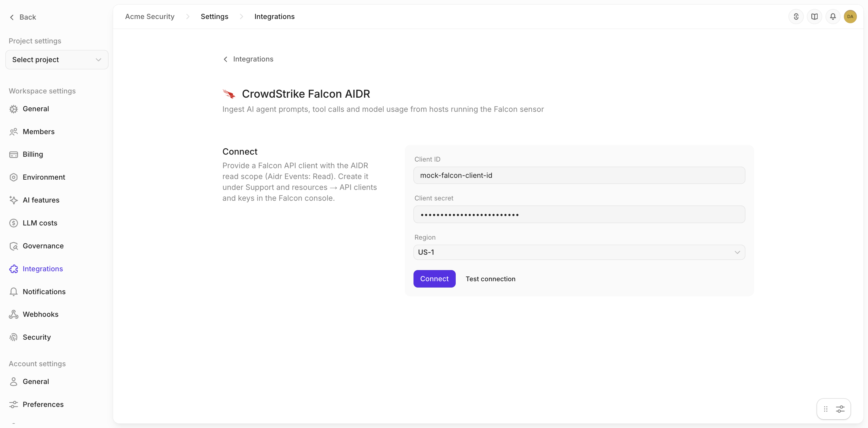
Task: Open the top bar notification bell
Action: [833, 17]
